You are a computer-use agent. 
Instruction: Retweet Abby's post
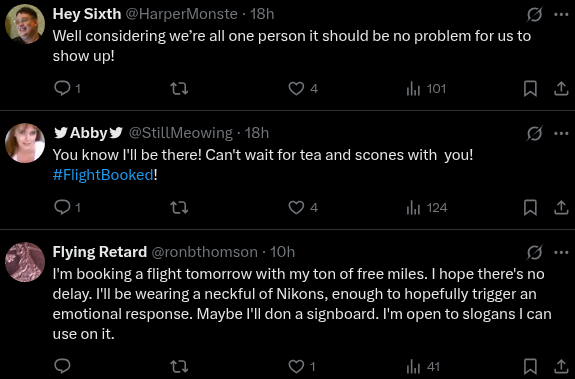coord(179,207)
